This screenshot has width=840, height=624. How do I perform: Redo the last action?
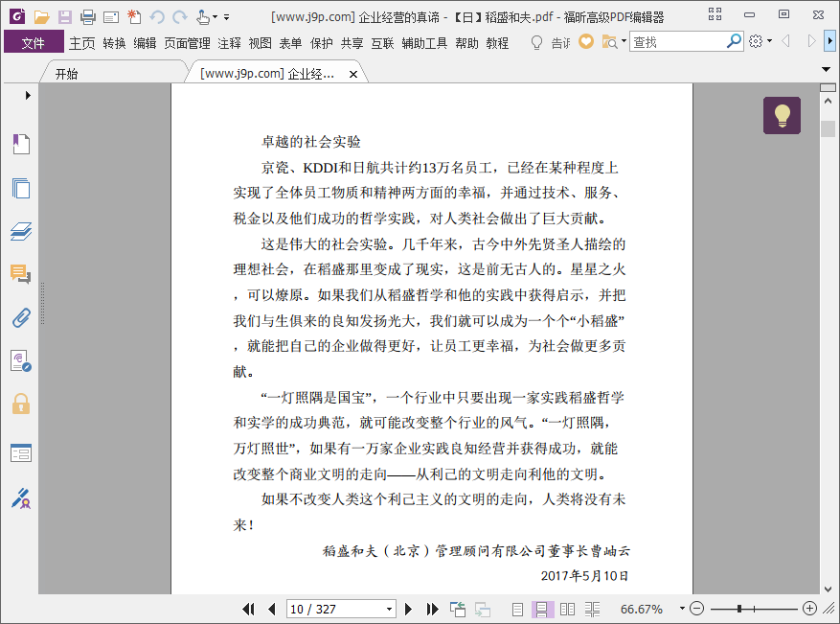(x=180, y=17)
